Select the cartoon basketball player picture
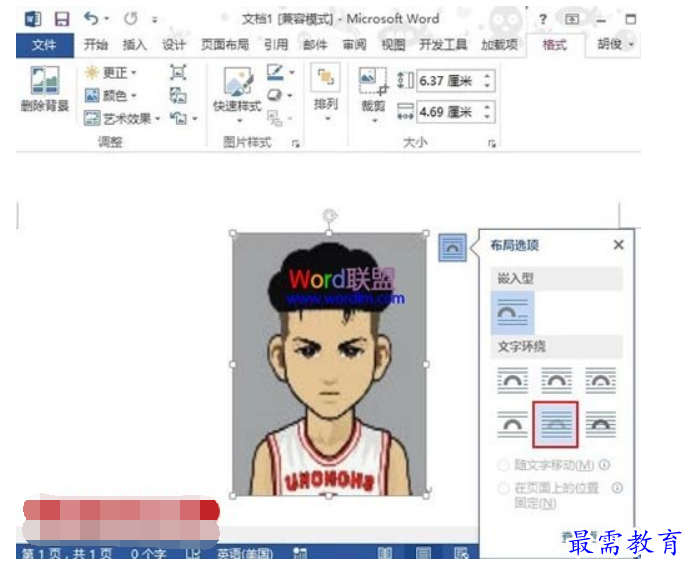 [329, 364]
